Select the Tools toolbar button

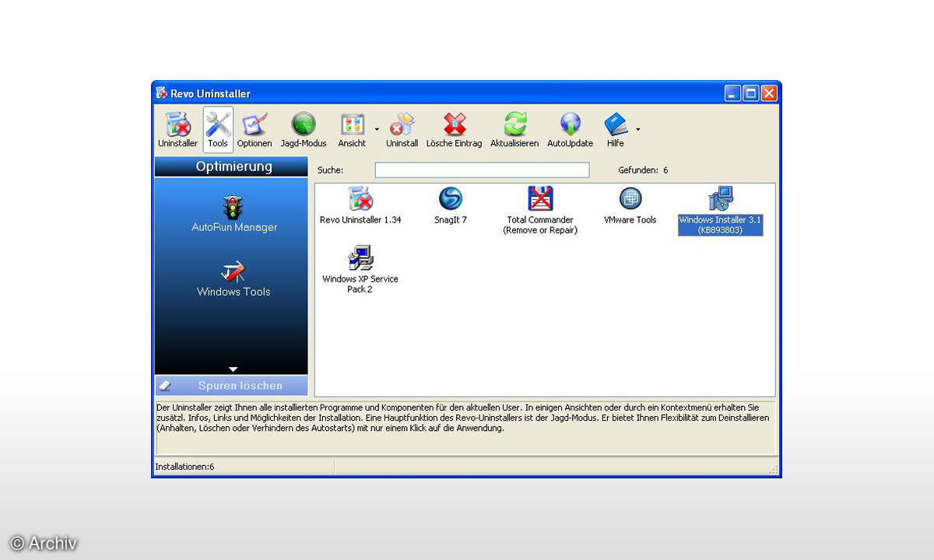(218, 130)
